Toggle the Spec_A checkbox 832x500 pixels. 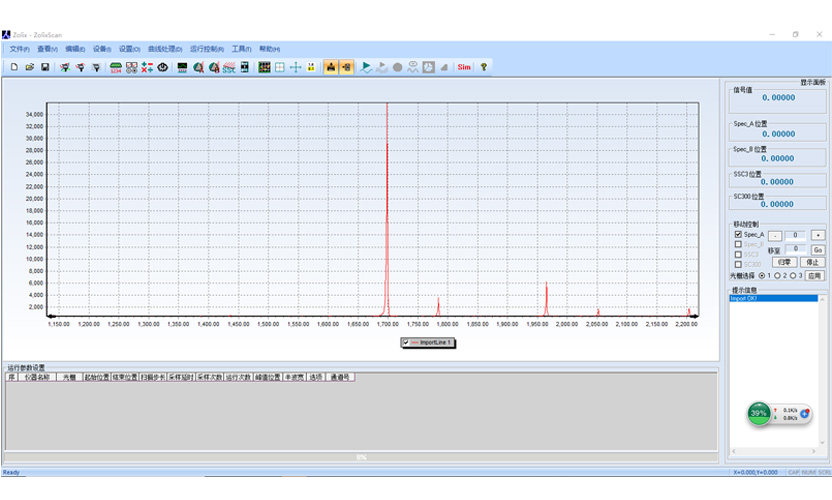(x=738, y=234)
